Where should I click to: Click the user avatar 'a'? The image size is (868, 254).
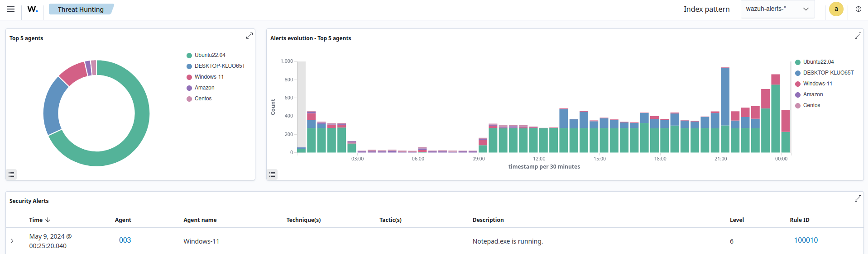pos(836,9)
